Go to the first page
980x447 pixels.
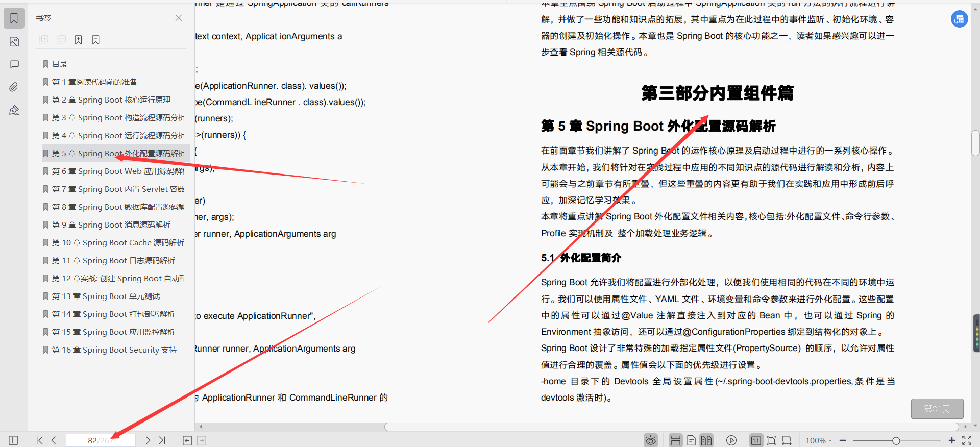[x=39, y=440]
